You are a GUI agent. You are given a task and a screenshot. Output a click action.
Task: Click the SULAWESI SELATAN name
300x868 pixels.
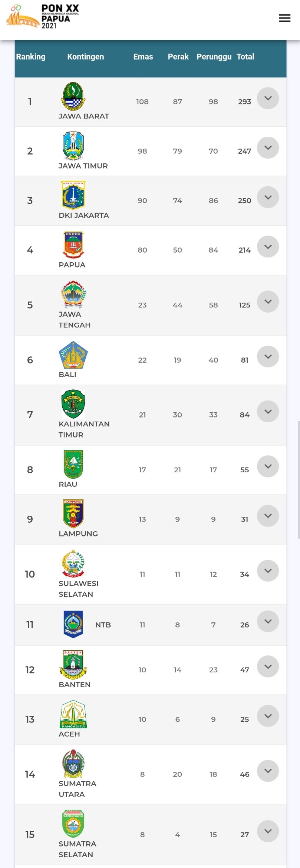[79, 589]
